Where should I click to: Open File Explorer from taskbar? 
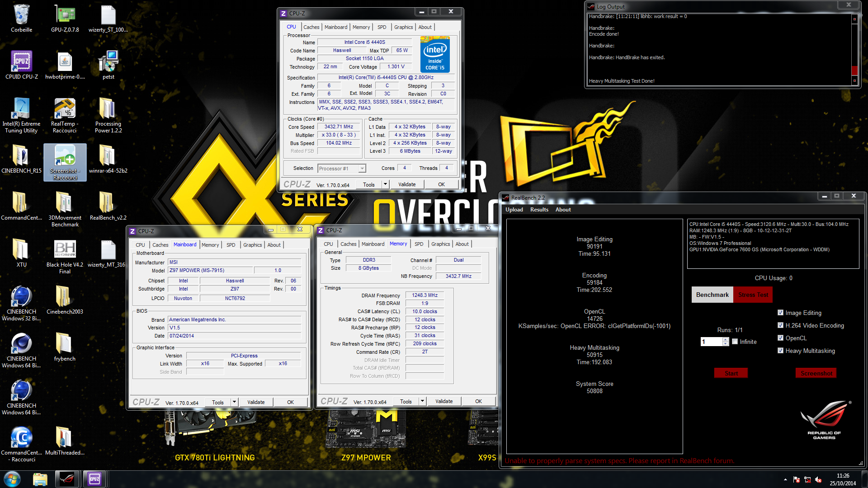pyautogui.click(x=40, y=479)
